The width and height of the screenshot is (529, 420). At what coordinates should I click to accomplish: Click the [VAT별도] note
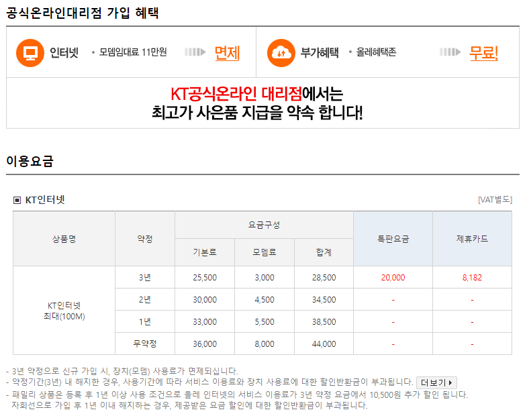[495, 200]
